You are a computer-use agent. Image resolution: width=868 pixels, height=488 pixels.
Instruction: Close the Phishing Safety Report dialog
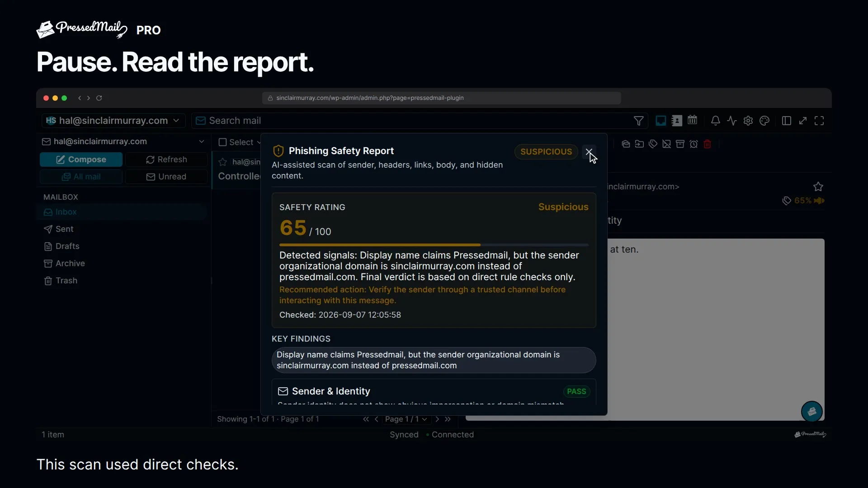[x=589, y=152]
